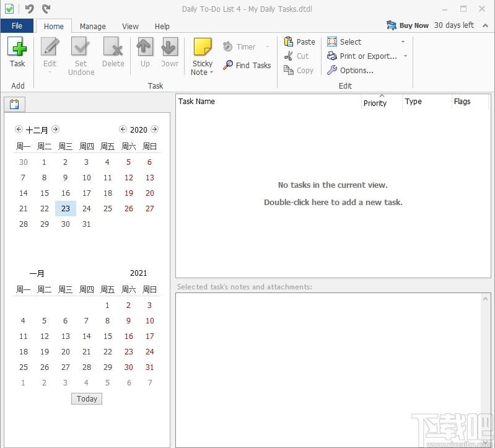Go to previous month arrow beside 十二月

point(19,129)
